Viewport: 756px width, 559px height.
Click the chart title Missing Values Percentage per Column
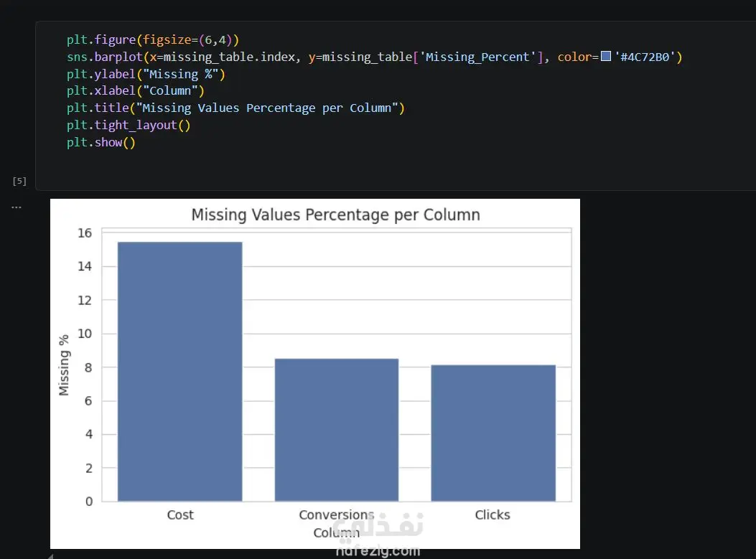(335, 215)
